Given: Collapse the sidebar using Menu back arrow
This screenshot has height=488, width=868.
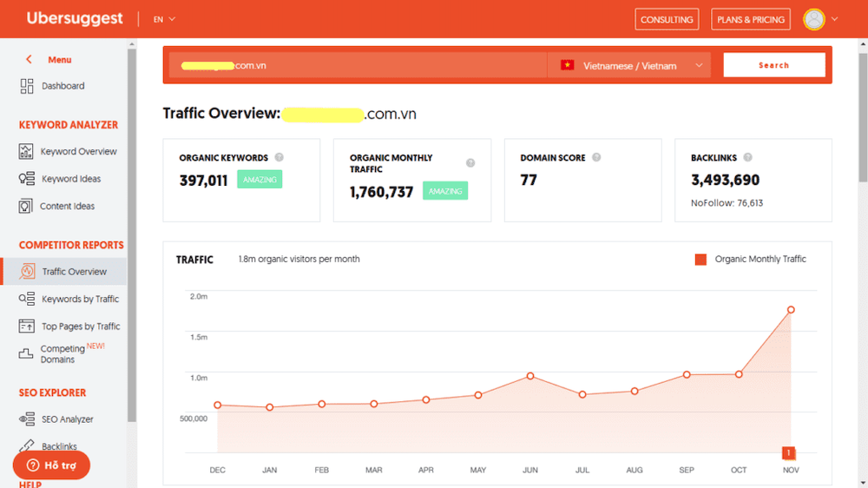Looking at the screenshot, I should (x=29, y=60).
